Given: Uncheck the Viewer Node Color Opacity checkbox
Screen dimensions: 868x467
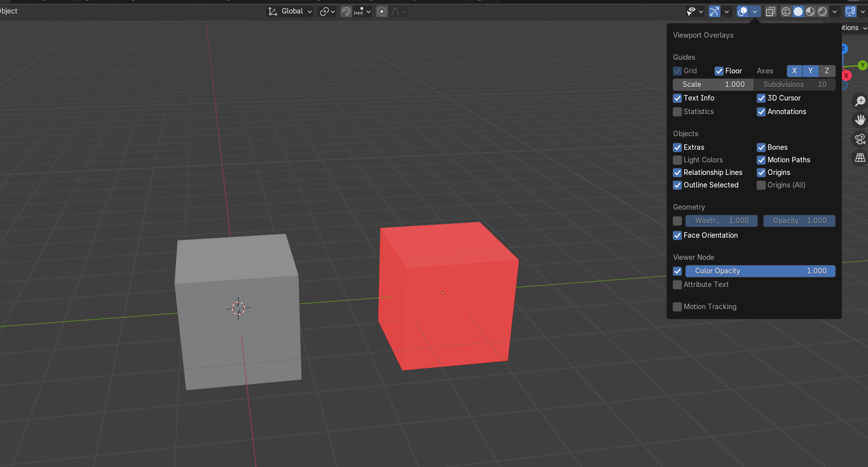Looking at the screenshot, I should 677,271.
